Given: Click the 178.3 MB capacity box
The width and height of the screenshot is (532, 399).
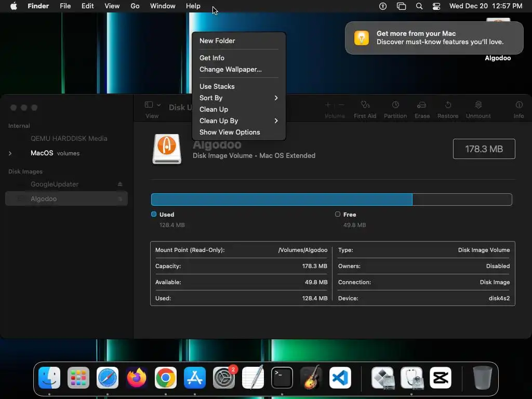Looking at the screenshot, I should [484, 149].
